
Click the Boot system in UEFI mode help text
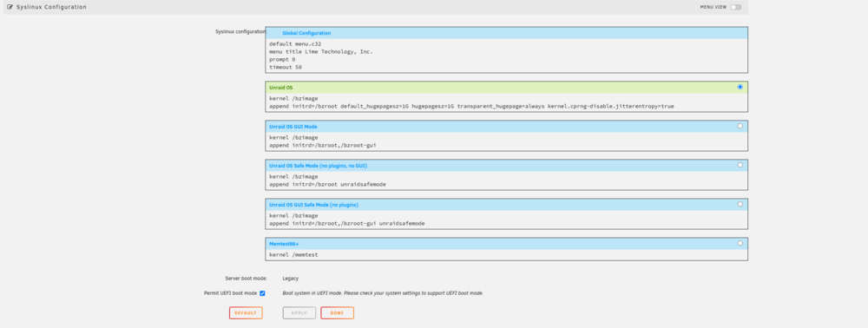tap(383, 293)
